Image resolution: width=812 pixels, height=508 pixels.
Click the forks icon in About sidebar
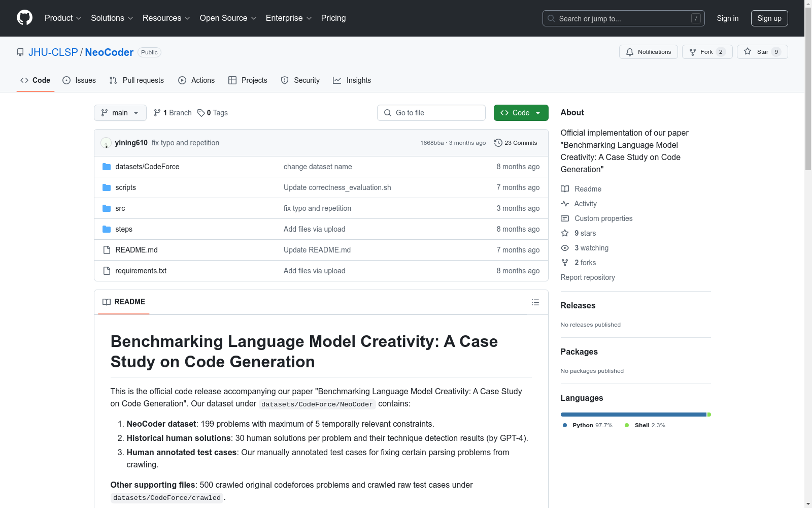565,263
